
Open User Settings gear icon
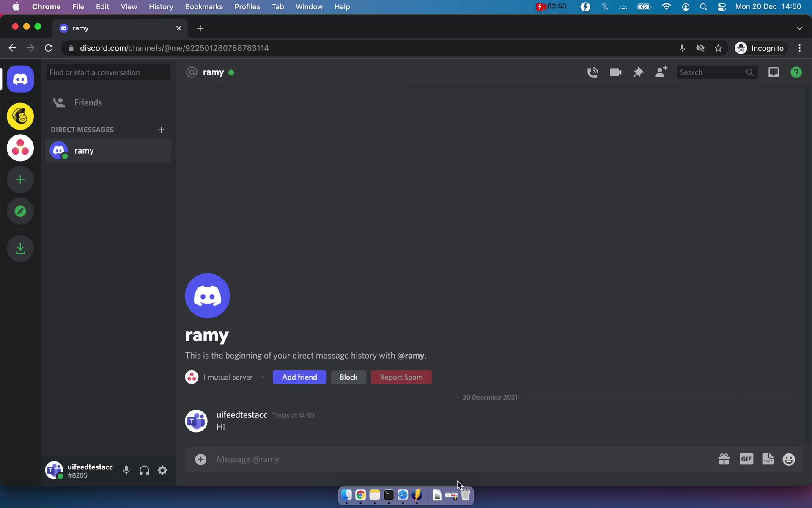coord(162,470)
